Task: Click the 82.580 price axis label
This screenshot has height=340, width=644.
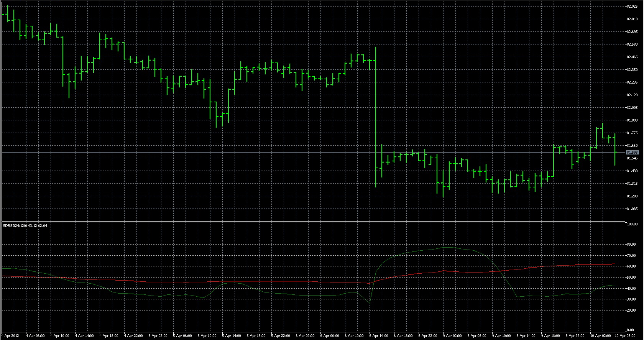Action: tap(632, 44)
